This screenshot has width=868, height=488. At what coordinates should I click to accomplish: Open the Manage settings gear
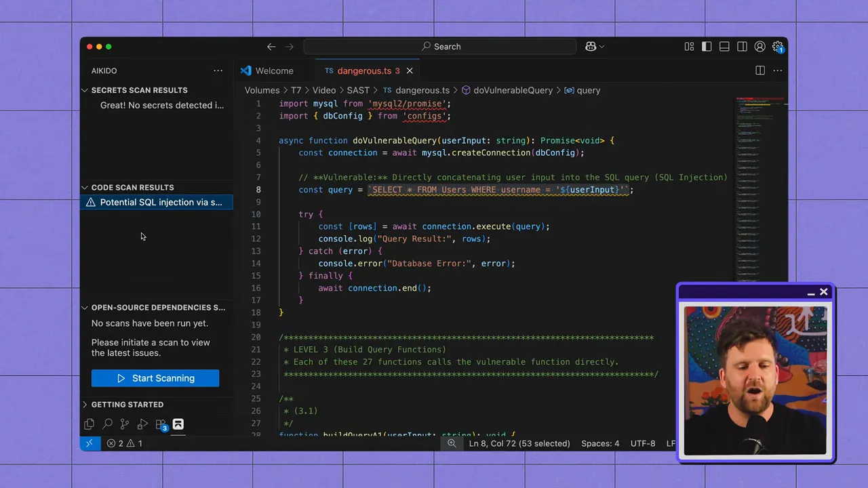coord(778,47)
